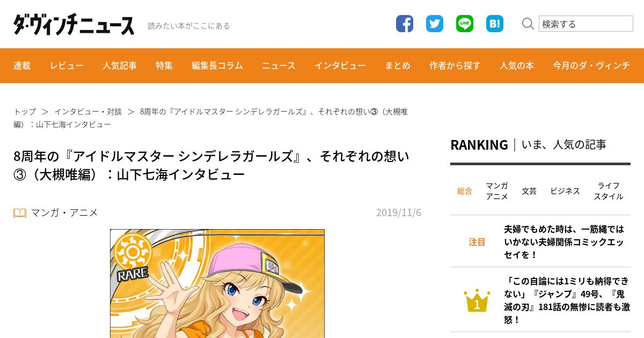This screenshot has height=338, width=644.
Task: Focus the 検索する search field
Action: click(x=586, y=24)
